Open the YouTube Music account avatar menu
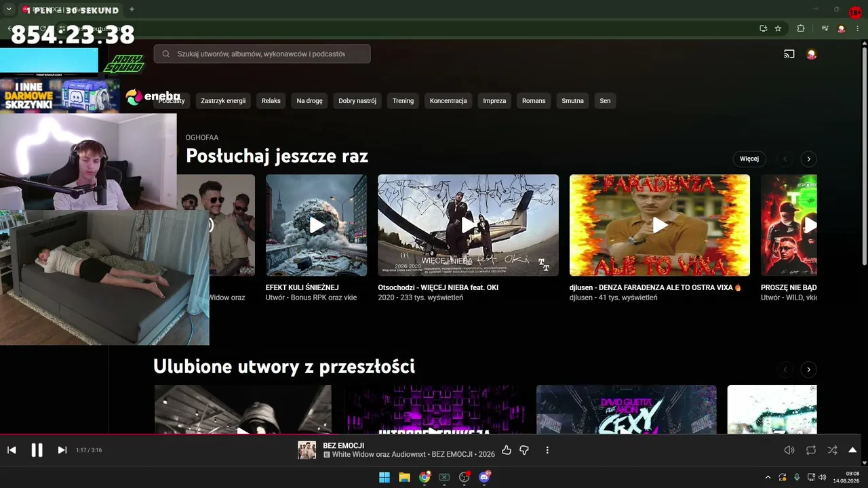 [x=811, y=54]
